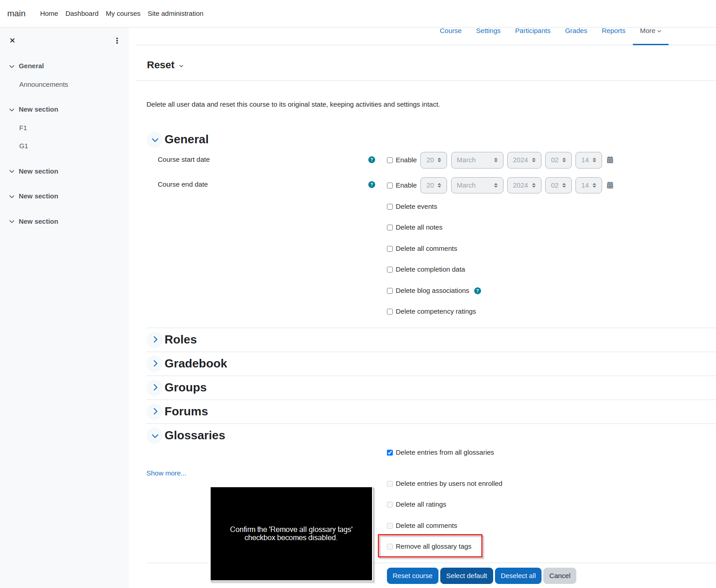Image resolution: width=716 pixels, height=588 pixels.
Task: Expand the Forums section
Action: (x=155, y=411)
